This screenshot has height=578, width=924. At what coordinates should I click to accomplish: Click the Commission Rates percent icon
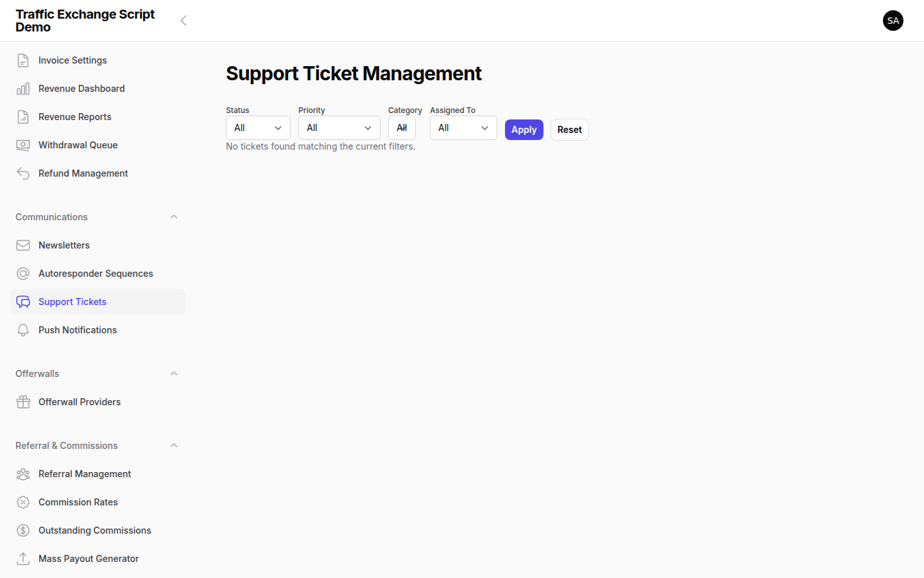pos(23,502)
